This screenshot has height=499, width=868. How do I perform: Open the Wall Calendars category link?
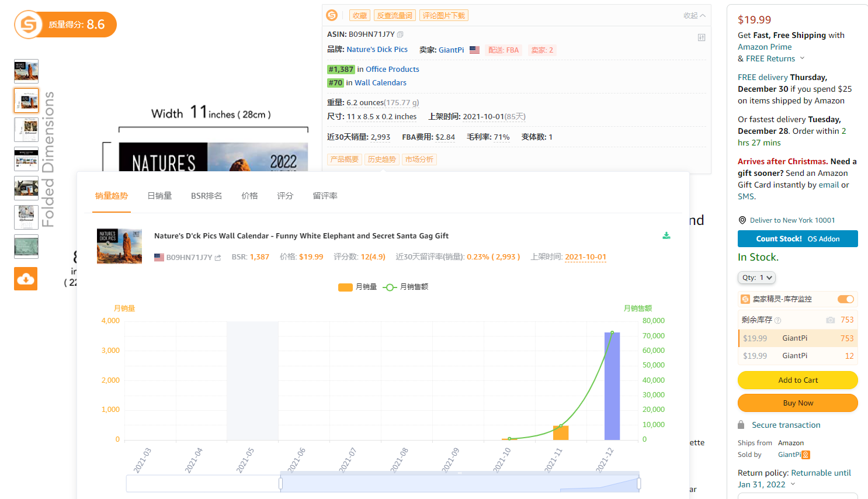point(380,83)
